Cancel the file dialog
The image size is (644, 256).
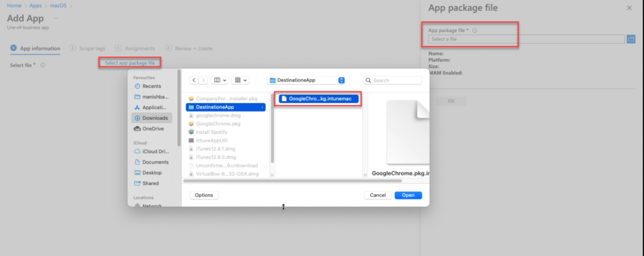[x=378, y=195]
